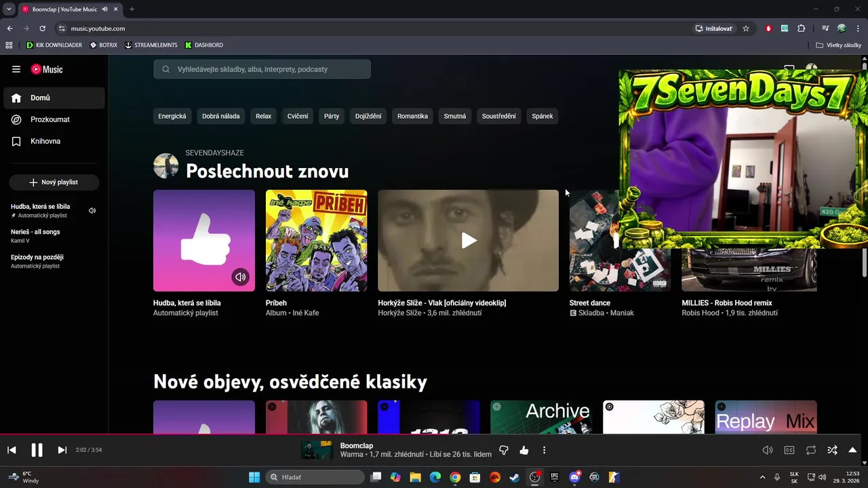Select the Dojíždění mood chip
This screenshot has width=868, height=488.
tap(368, 116)
